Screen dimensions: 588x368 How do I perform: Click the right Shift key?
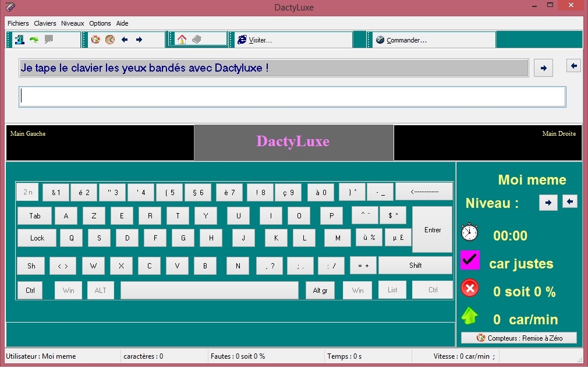click(415, 265)
